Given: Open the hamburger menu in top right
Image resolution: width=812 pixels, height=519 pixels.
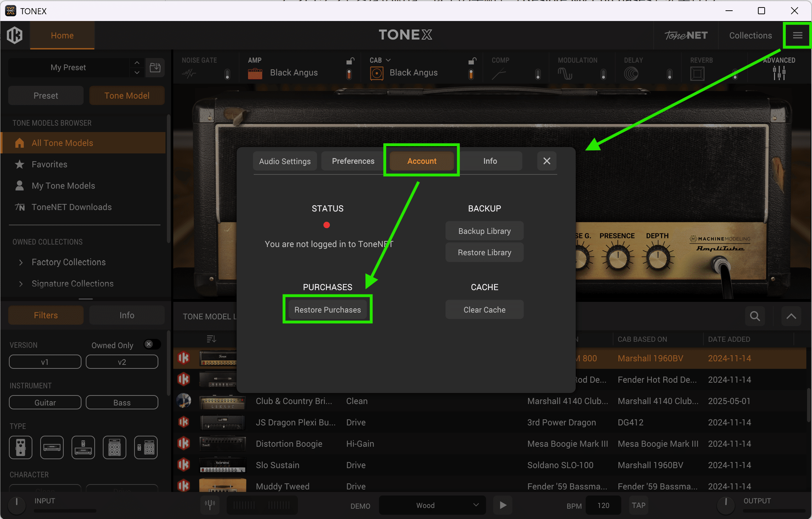Looking at the screenshot, I should pyautogui.click(x=797, y=35).
